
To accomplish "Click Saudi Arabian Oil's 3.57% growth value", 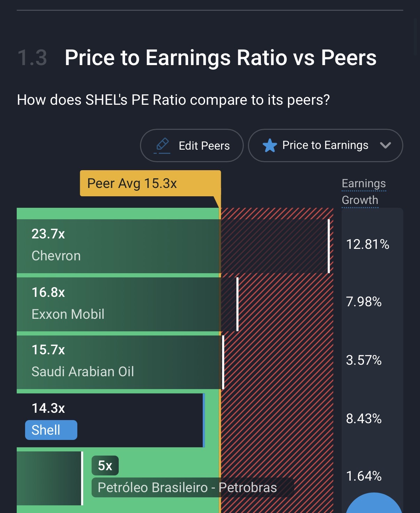I will (364, 360).
